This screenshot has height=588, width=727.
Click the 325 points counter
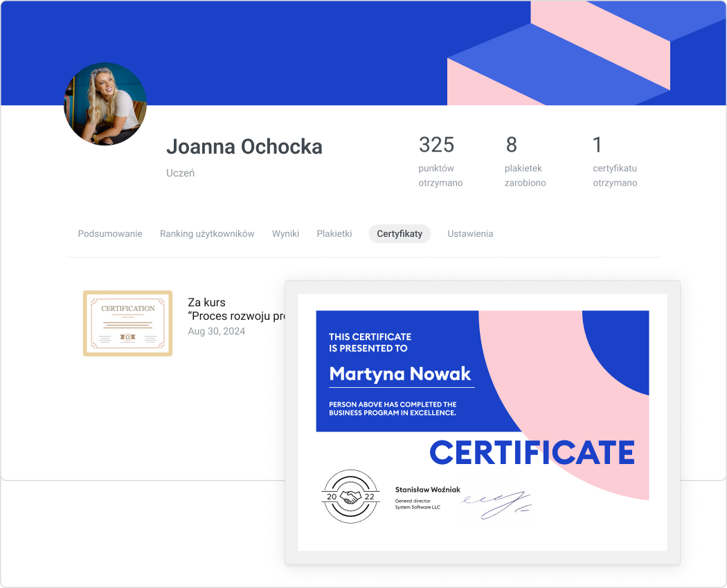coord(436,145)
